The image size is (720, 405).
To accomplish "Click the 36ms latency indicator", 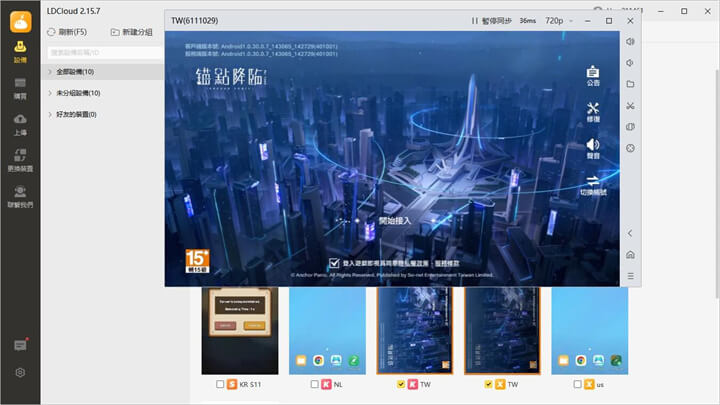I will click(x=528, y=21).
